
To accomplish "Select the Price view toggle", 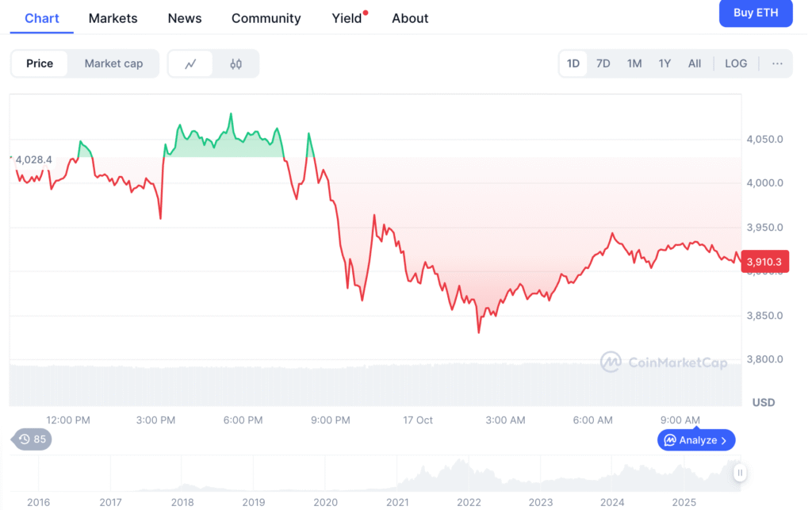I will tap(40, 63).
